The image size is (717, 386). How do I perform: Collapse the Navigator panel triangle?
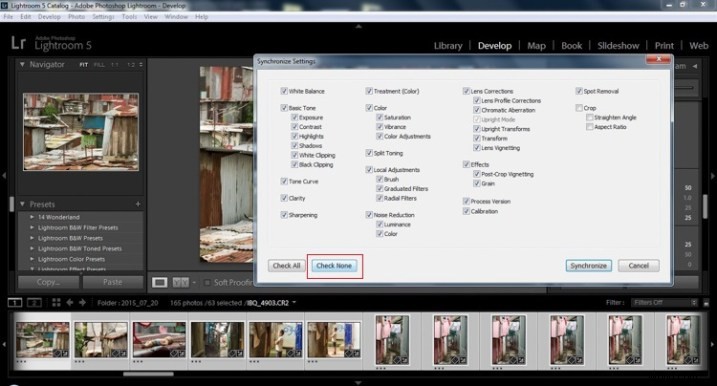point(22,64)
